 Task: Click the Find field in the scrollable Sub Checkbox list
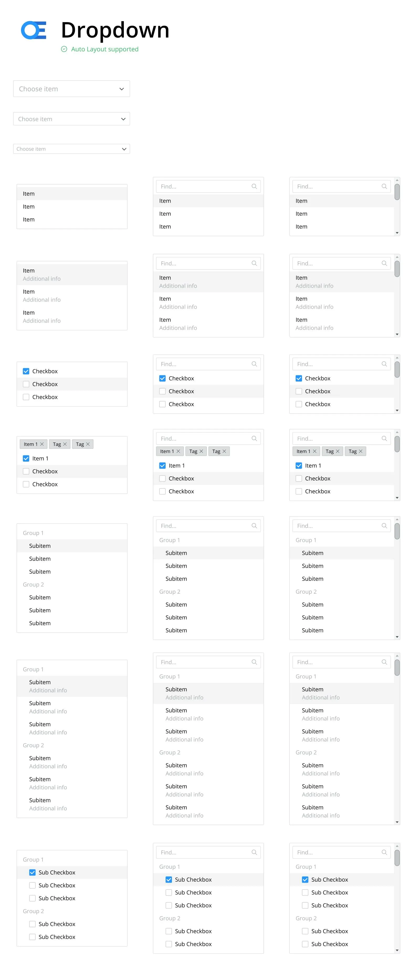click(337, 852)
